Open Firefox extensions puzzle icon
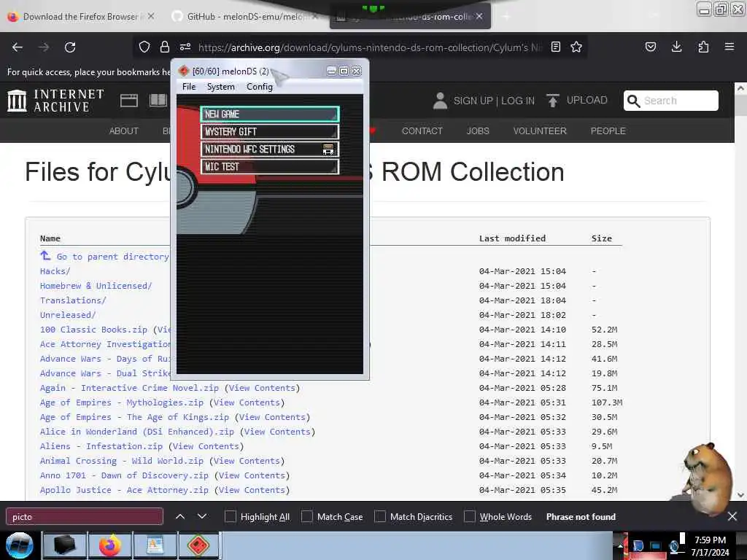 click(703, 47)
